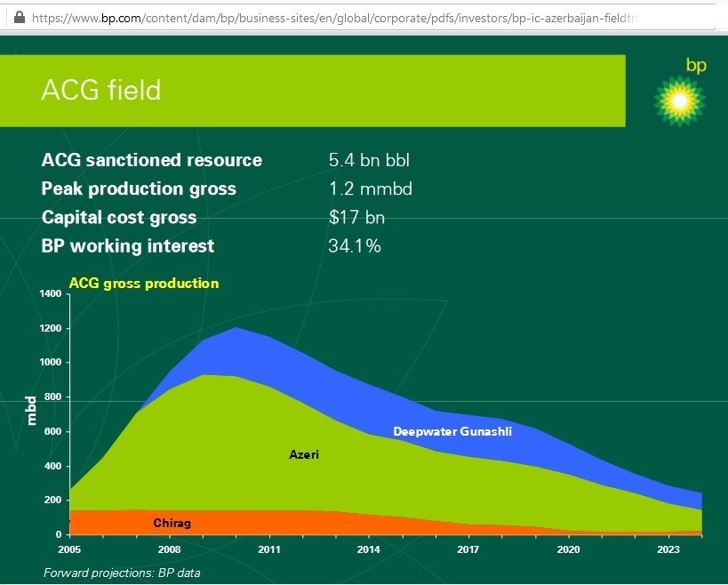This screenshot has height=585, width=728.
Task: Click the 'Peak production gross' label
Action: (139, 189)
